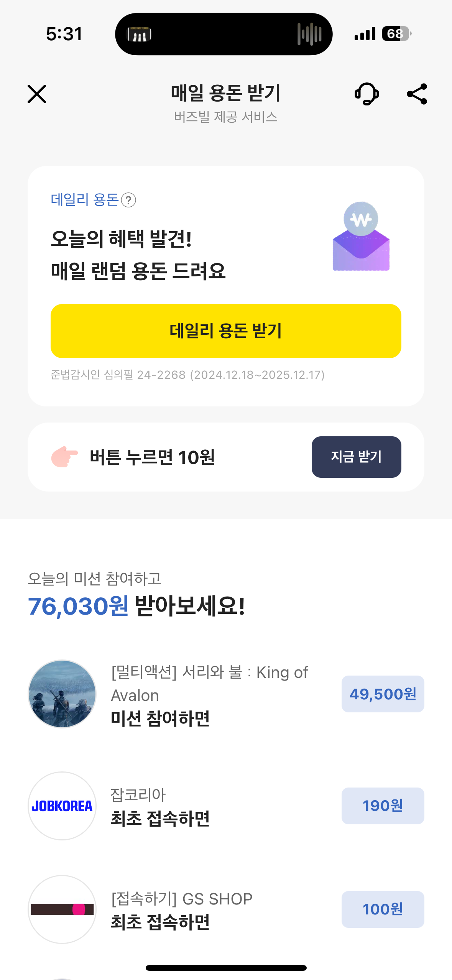The height and width of the screenshot is (980, 452).
Task: Close the 매일 용돈 받기 page
Action: [x=37, y=94]
